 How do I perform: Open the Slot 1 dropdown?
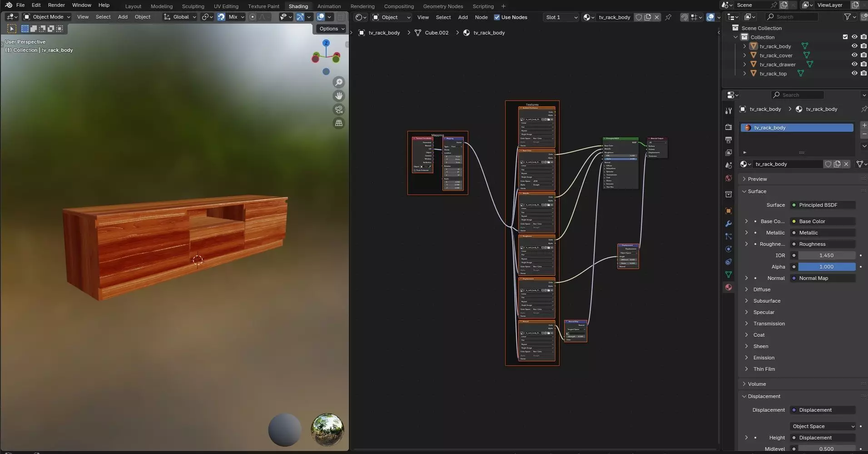click(x=561, y=17)
